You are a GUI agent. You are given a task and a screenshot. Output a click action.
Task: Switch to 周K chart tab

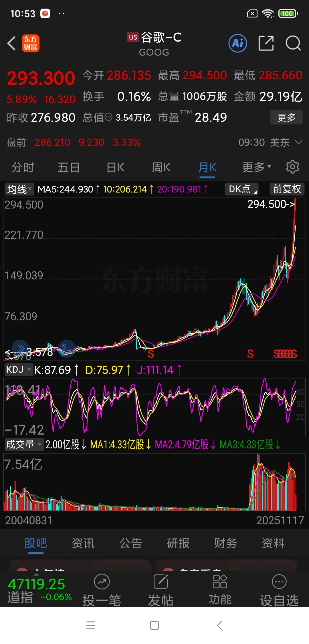pos(161,167)
